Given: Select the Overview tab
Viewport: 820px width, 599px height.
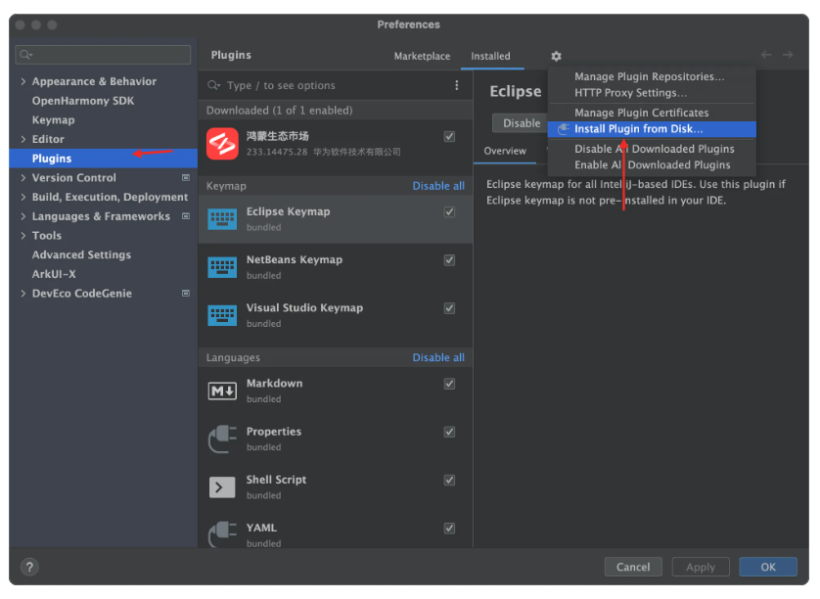Looking at the screenshot, I should pos(505,151).
